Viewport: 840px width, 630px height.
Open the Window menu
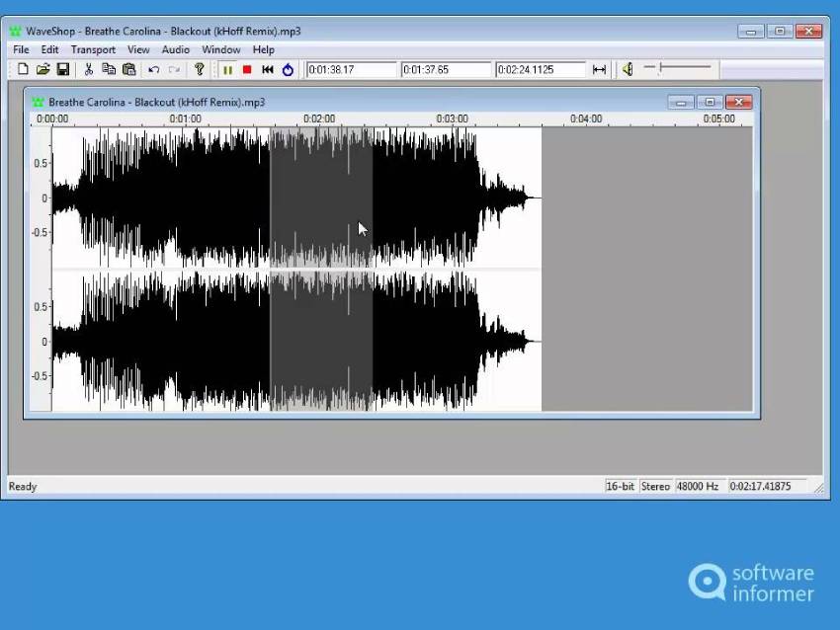pyautogui.click(x=220, y=49)
